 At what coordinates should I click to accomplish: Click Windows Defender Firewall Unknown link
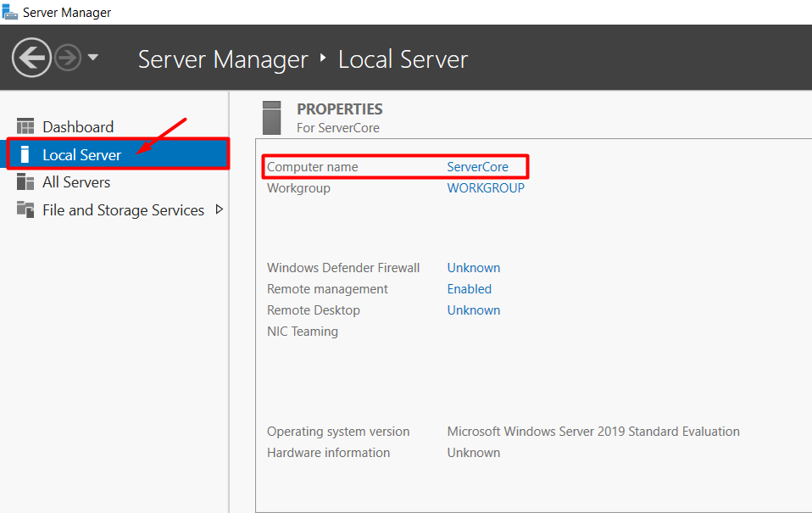(x=474, y=268)
